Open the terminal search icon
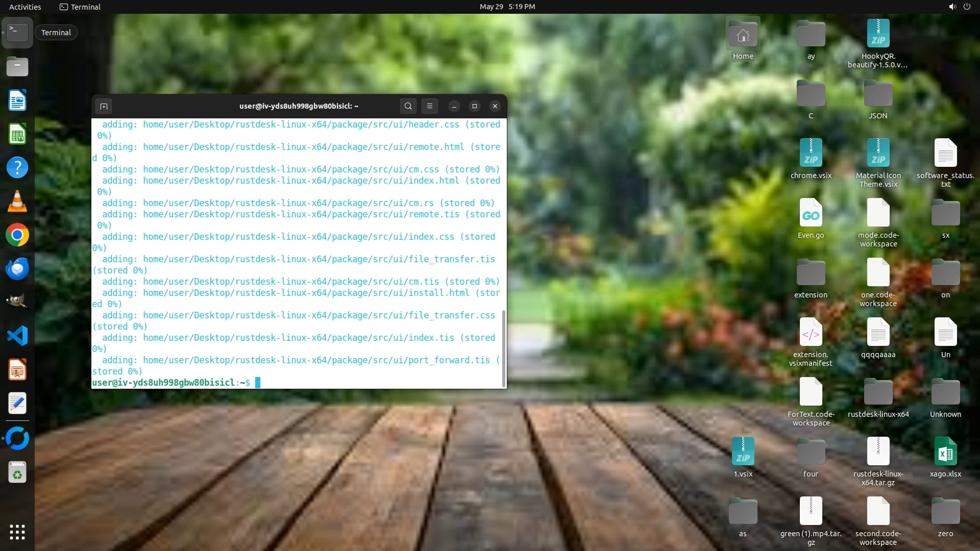Image resolution: width=980 pixels, height=551 pixels. 408,106
